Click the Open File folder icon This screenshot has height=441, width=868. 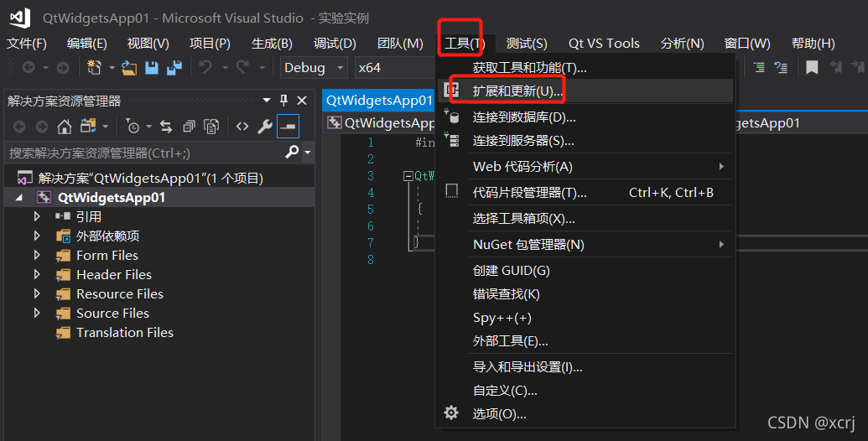point(129,68)
